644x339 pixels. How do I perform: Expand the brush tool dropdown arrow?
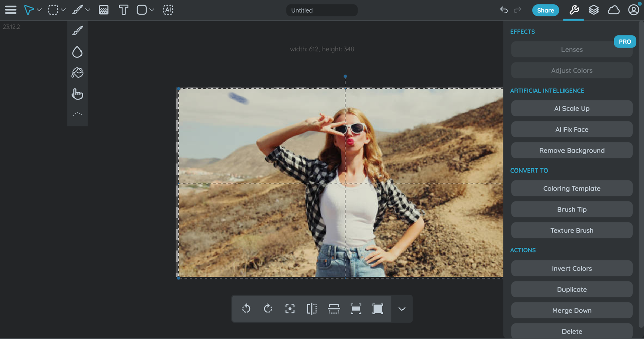88,10
